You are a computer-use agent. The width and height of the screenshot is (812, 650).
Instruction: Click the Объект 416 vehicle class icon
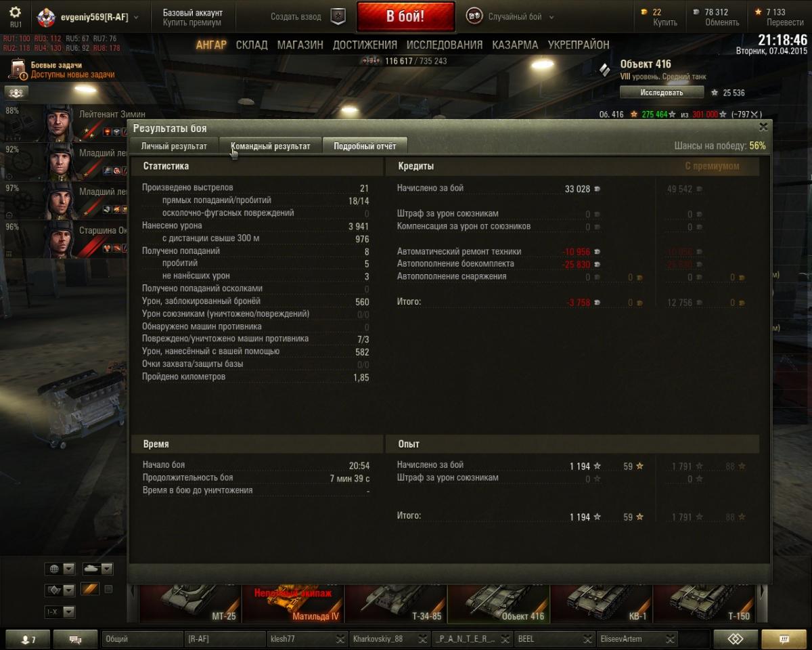(x=605, y=70)
